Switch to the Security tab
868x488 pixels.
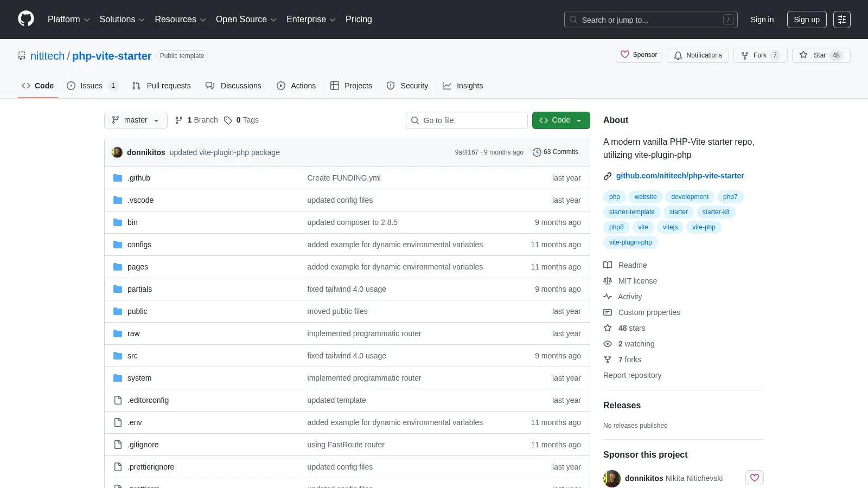coord(407,86)
